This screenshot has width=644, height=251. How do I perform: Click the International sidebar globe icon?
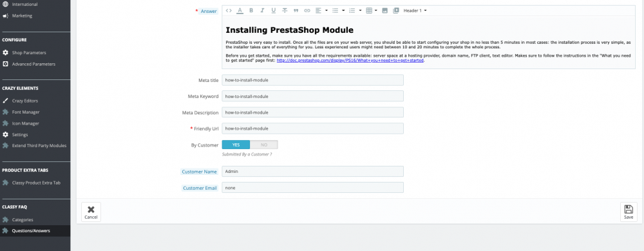[x=5, y=4]
